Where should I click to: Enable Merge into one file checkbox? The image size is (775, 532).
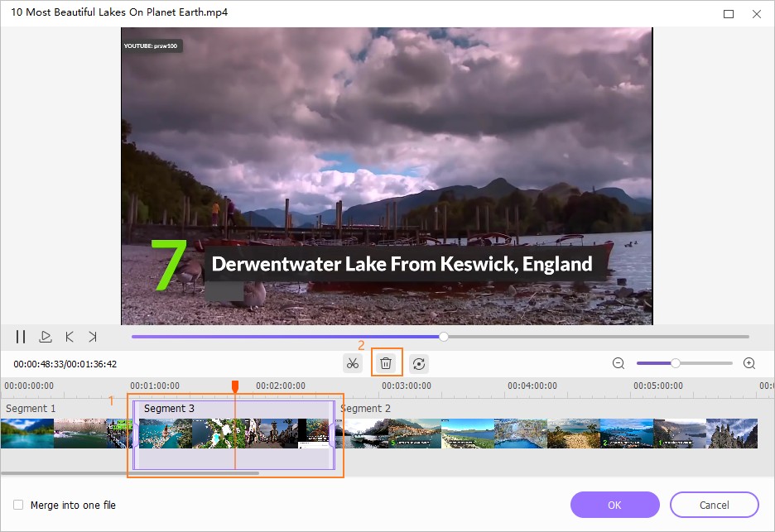click(18, 505)
